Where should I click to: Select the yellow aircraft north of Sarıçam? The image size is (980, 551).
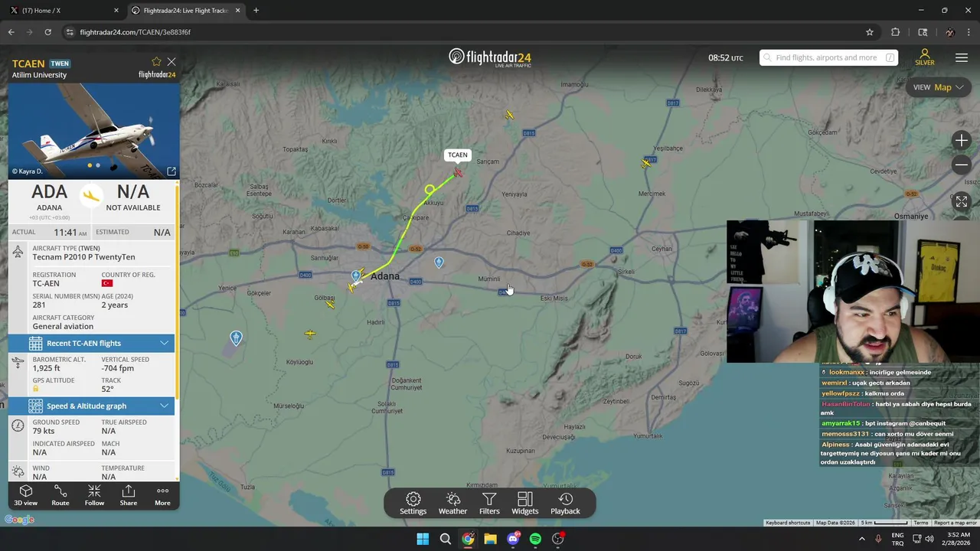click(x=509, y=115)
